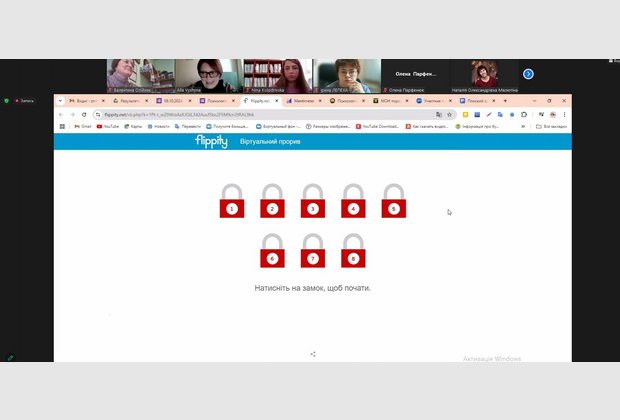Open the Extensions puzzle icon
Viewport: 620px width, 420px height.
524,115
